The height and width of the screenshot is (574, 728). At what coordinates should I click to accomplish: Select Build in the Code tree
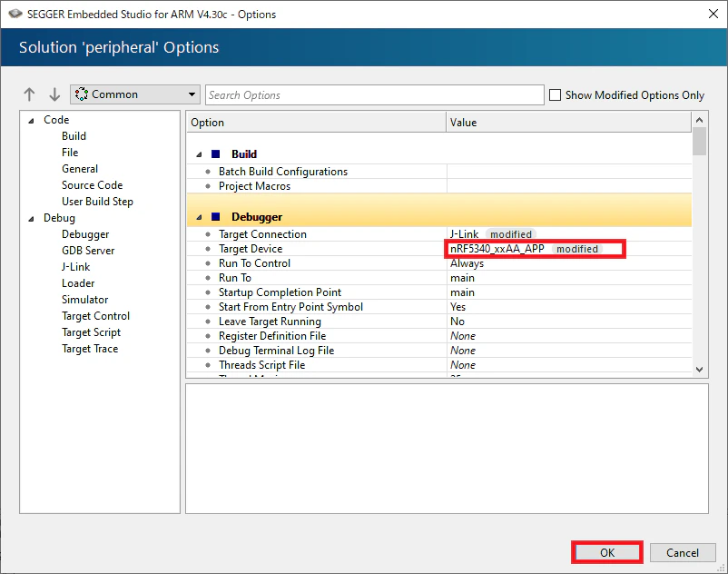pos(74,136)
